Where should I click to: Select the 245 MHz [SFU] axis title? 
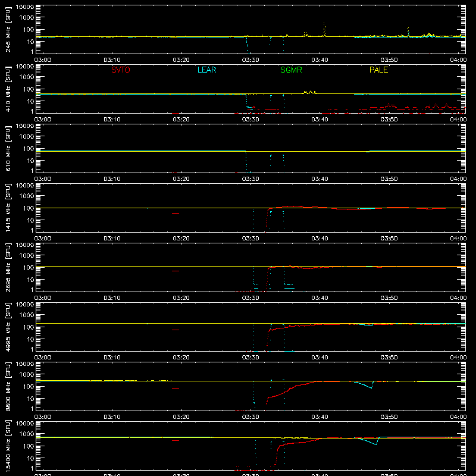[x=8, y=30]
